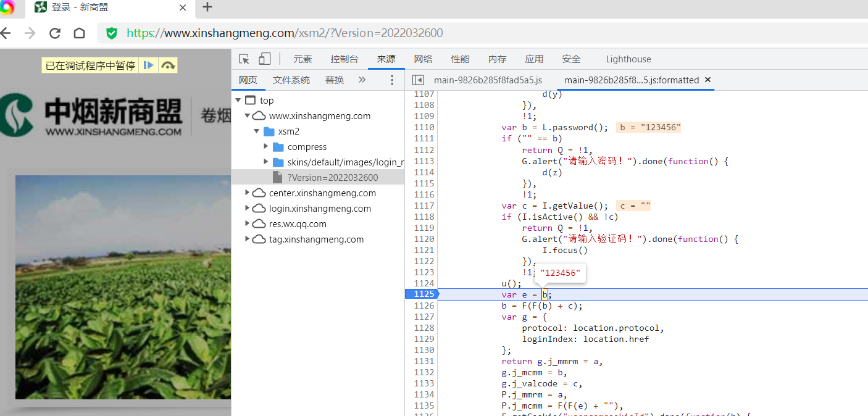Toggle device toolbar emulation
The width and height of the screenshot is (868, 416).
pos(264,59)
